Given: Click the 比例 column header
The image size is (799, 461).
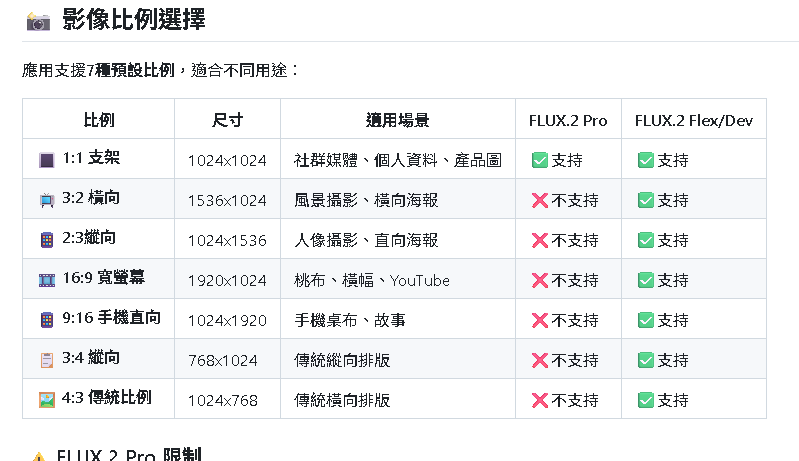Looking at the screenshot, I should coord(99,120).
